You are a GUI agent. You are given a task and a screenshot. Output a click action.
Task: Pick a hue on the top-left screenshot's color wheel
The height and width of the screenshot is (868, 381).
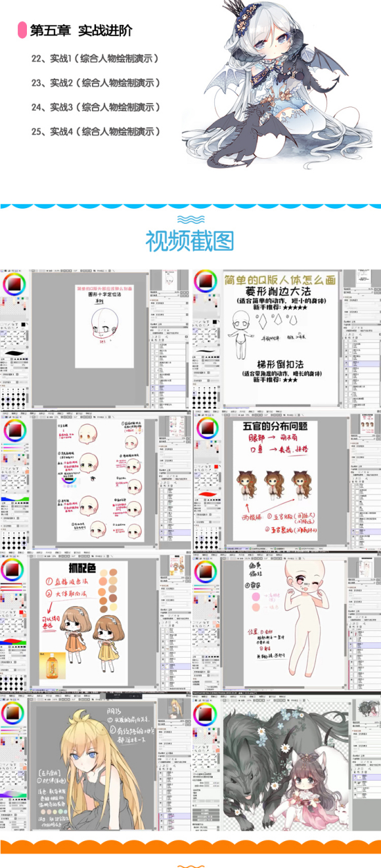pyautogui.click(x=13, y=284)
